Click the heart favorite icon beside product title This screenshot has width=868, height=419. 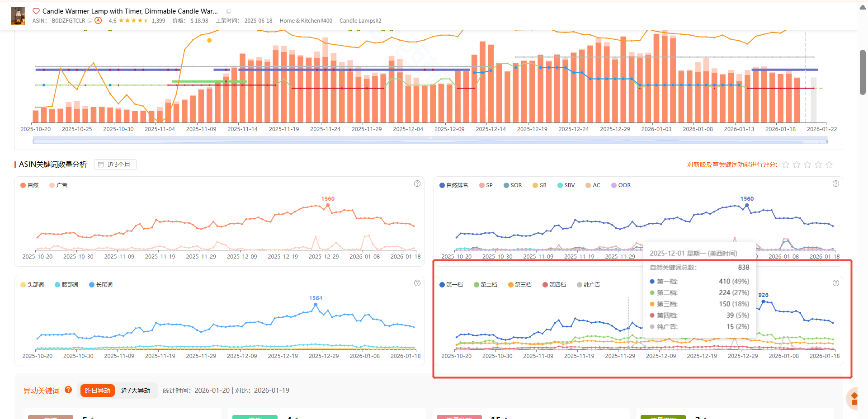pos(36,11)
